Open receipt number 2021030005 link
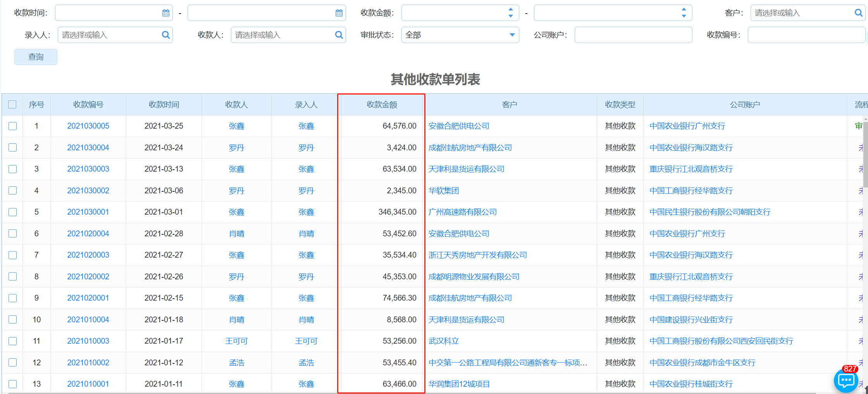This screenshot has width=868, height=394. (88, 126)
